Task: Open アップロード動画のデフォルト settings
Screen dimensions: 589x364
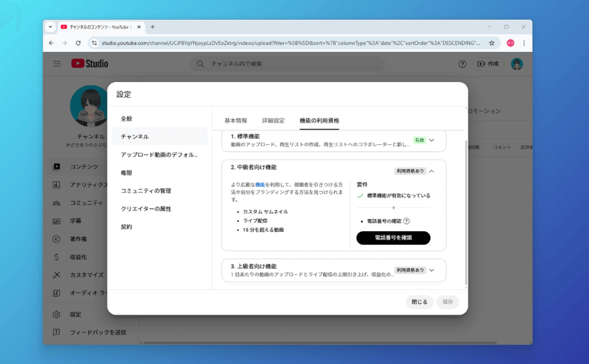Action: click(160, 155)
